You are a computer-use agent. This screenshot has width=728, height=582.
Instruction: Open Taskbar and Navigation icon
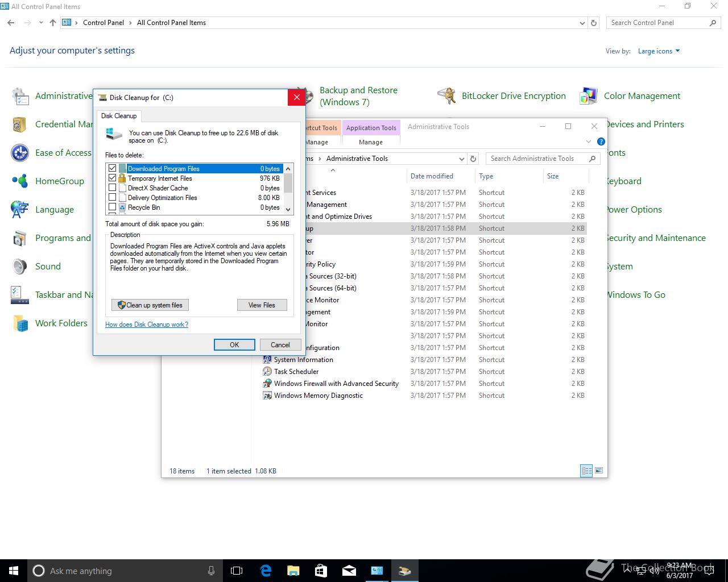coord(20,295)
